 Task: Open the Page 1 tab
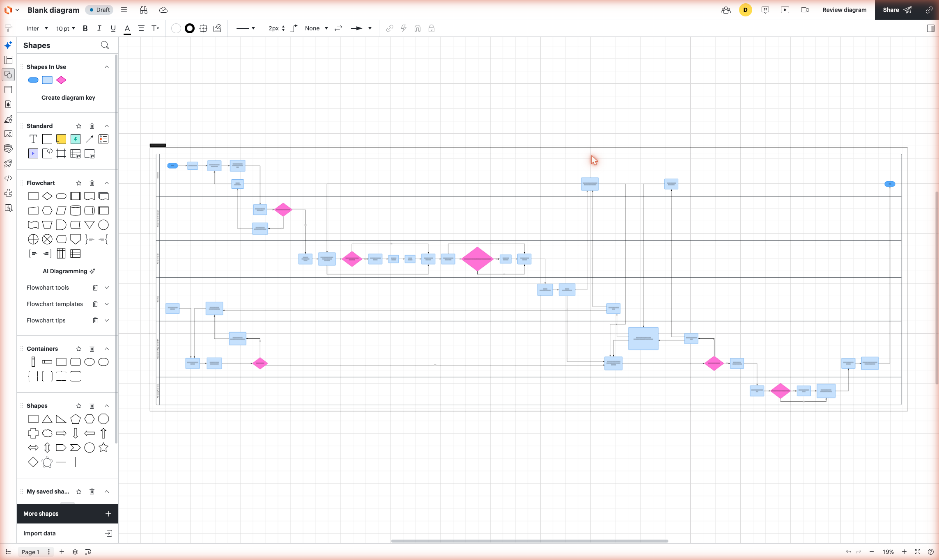pos(30,552)
